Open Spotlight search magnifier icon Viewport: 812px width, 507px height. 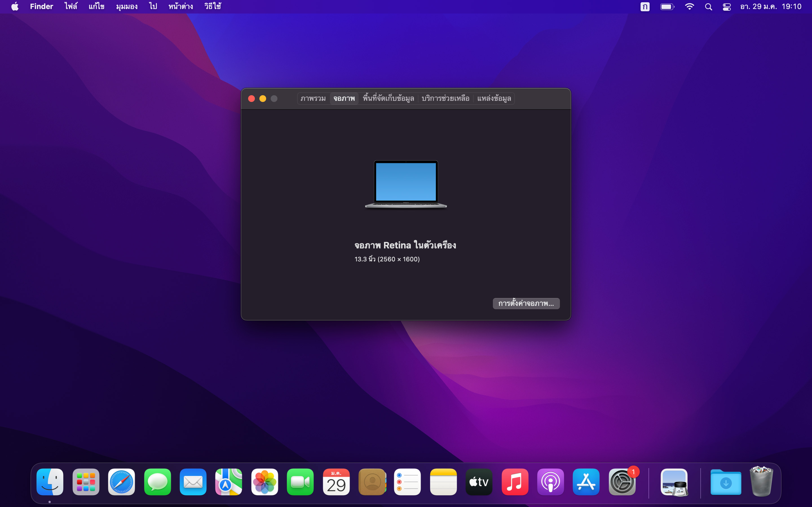pyautogui.click(x=708, y=7)
